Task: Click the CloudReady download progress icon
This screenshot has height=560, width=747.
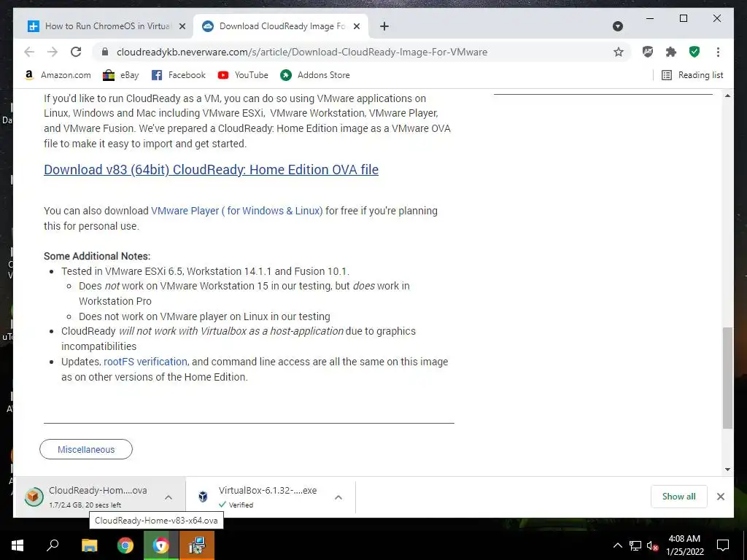Action: [x=34, y=497]
